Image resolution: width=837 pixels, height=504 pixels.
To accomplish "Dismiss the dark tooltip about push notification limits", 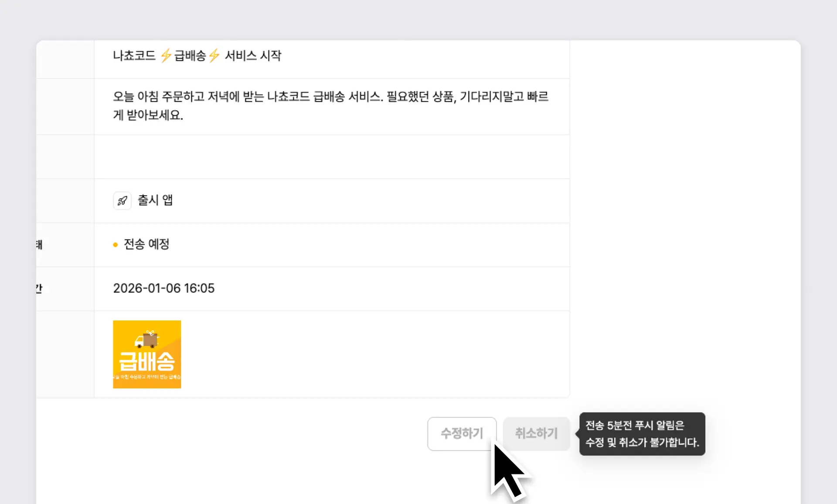I will coord(642,434).
